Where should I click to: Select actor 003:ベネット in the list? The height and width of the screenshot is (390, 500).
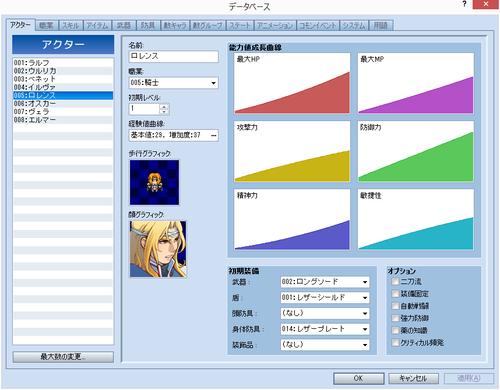coord(63,79)
